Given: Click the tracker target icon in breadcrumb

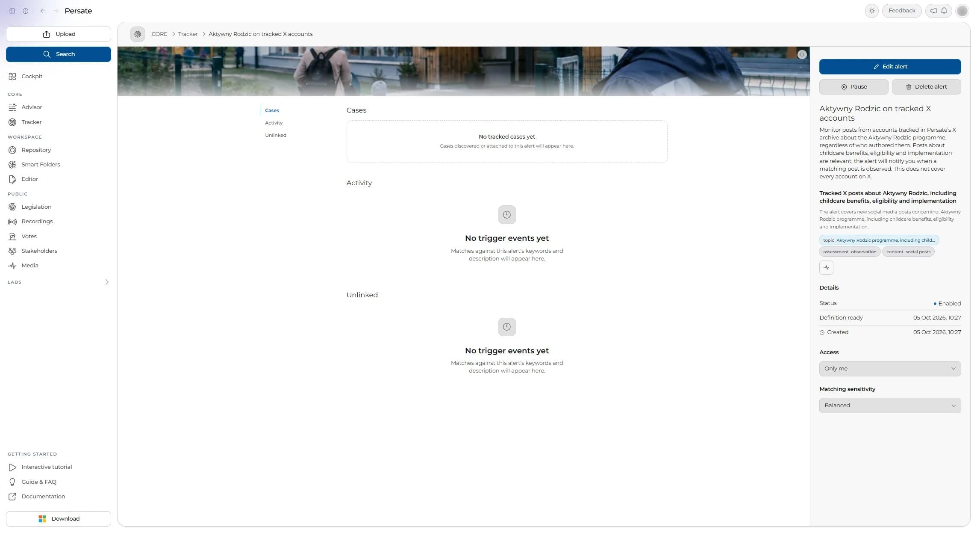Looking at the screenshot, I should point(138,34).
